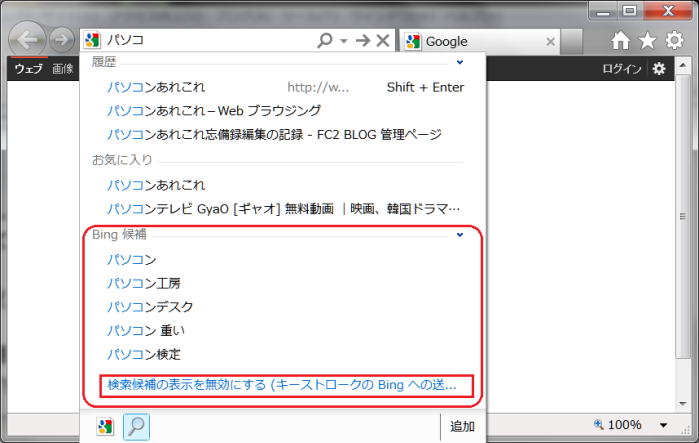Click the magnifier search icon in address bar
Screen dimensions: 699x443
(x=325, y=41)
